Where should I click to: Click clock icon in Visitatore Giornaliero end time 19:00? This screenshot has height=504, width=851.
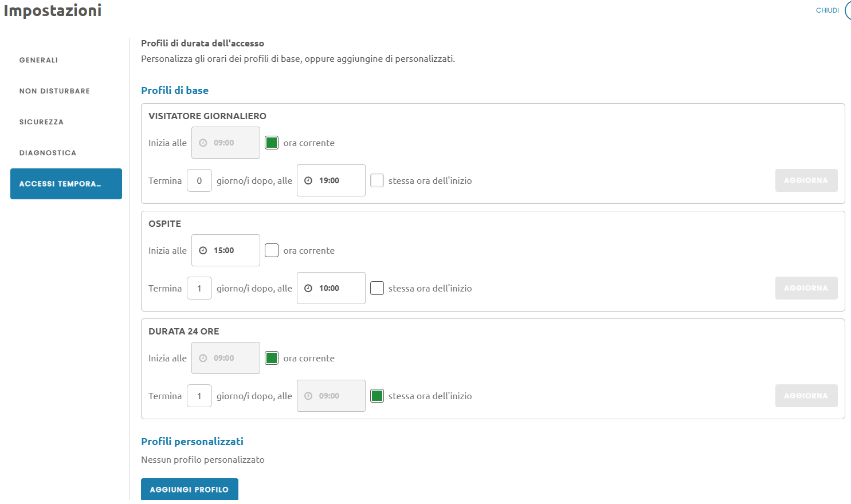tap(308, 180)
